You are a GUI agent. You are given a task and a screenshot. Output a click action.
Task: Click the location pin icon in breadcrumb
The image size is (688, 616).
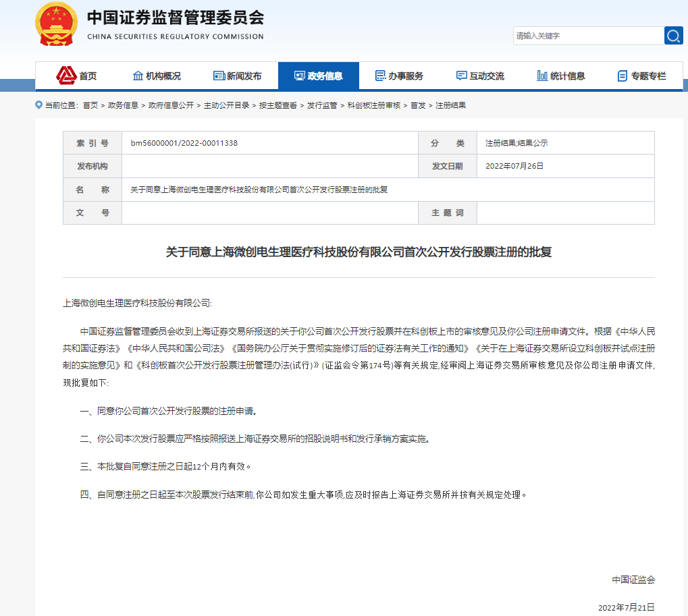(38, 105)
